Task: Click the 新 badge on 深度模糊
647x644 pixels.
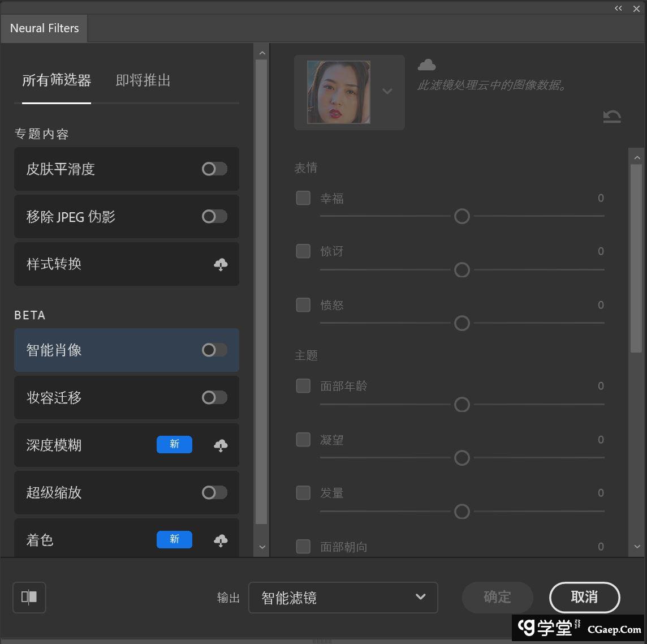Action: point(174,445)
